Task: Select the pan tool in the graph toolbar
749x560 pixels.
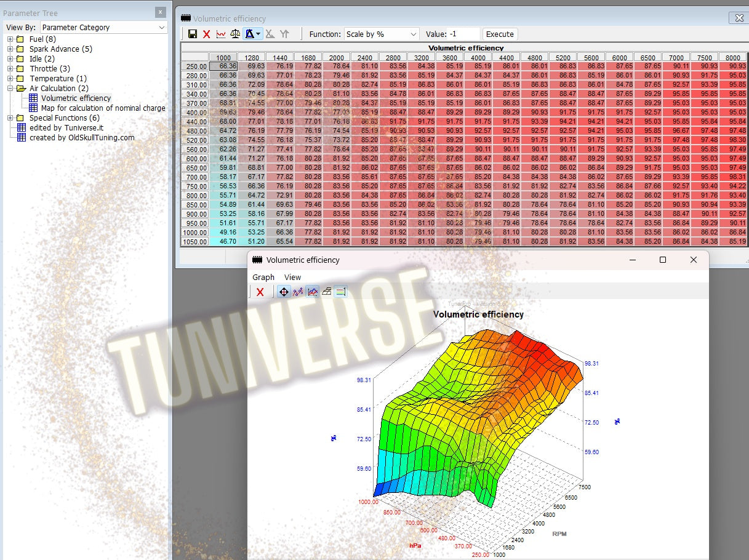Action: click(x=284, y=292)
